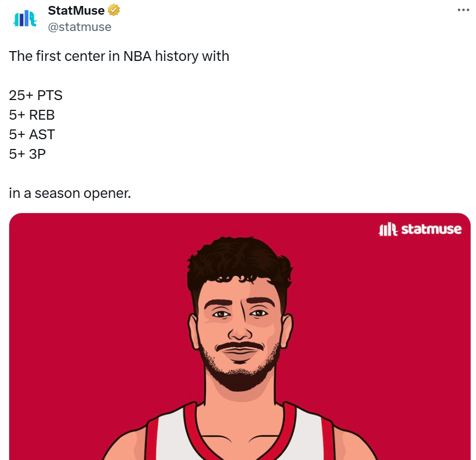Click the gold verified badge

(x=114, y=10)
